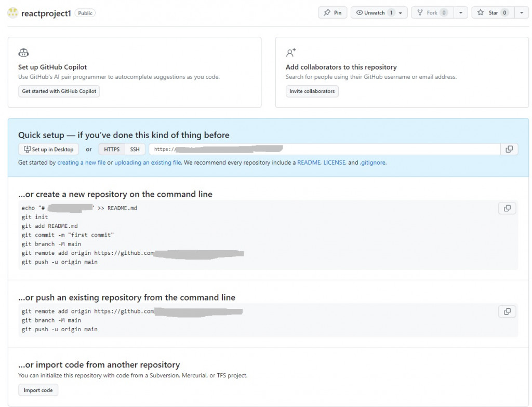Click Get started with GitHub Copilot
The width and height of the screenshot is (532, 407).
click(59, 91)
